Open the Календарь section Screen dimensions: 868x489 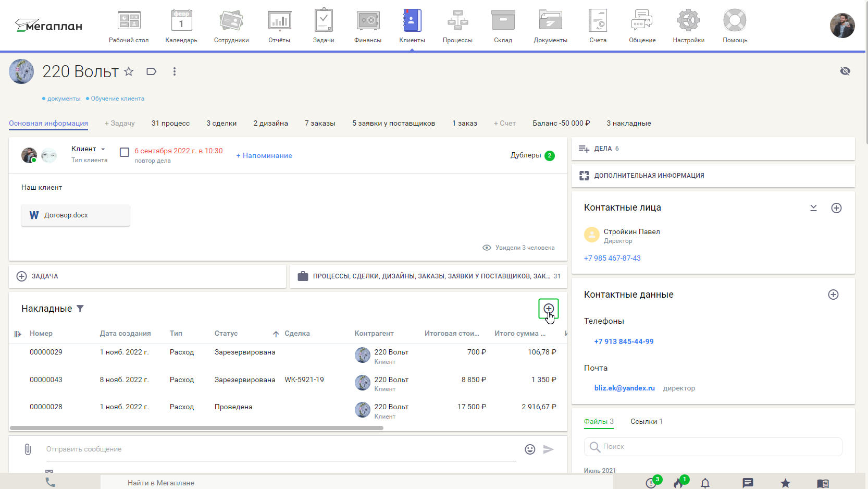pyautogui.click(x=181, y=26)
